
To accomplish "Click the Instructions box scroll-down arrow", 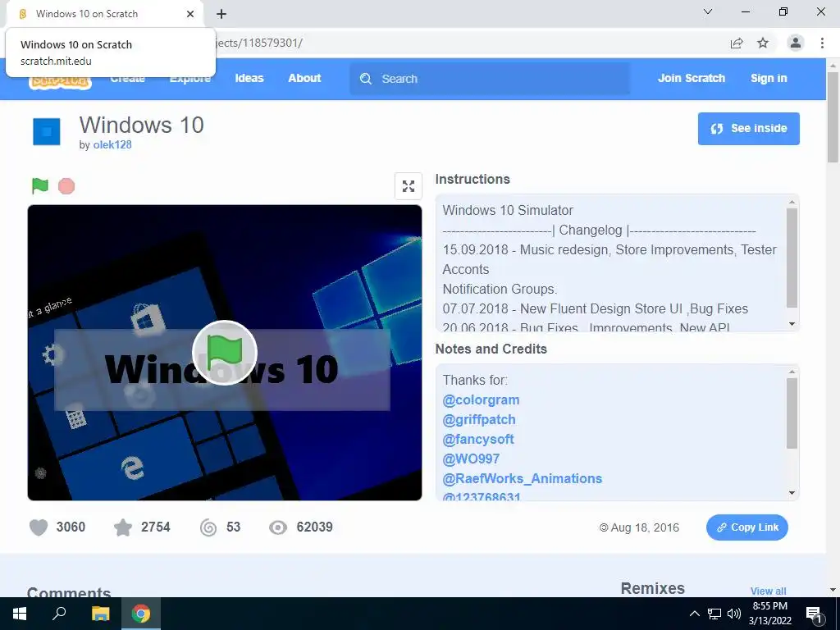I will (x=792, y=324).
